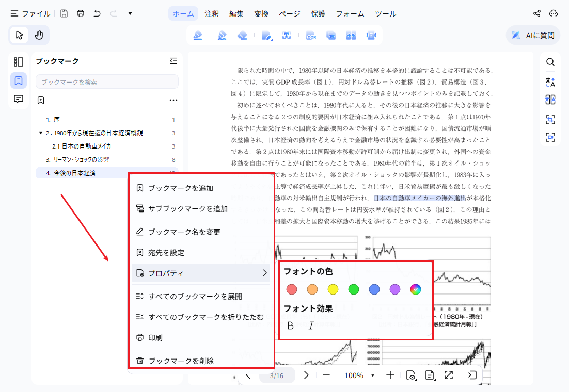Click the redo arrow icon
This screenshot has height=392, width=569.
(x=114, y=13)
